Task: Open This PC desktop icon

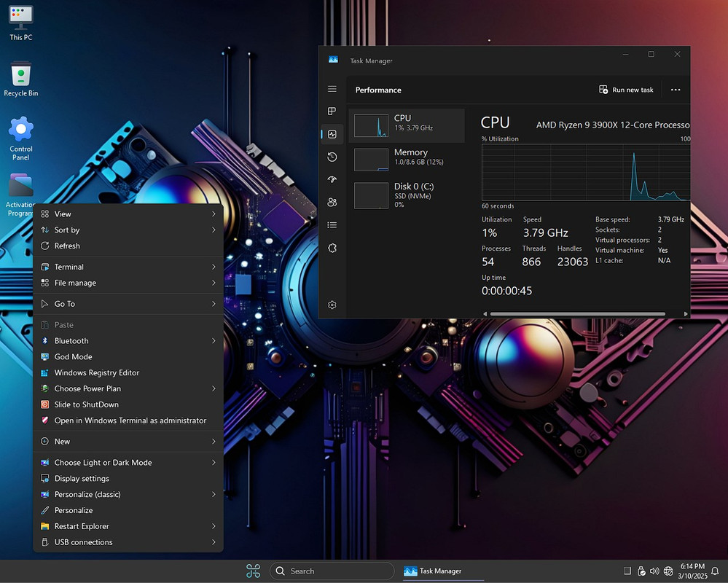Action: (21, 23)
